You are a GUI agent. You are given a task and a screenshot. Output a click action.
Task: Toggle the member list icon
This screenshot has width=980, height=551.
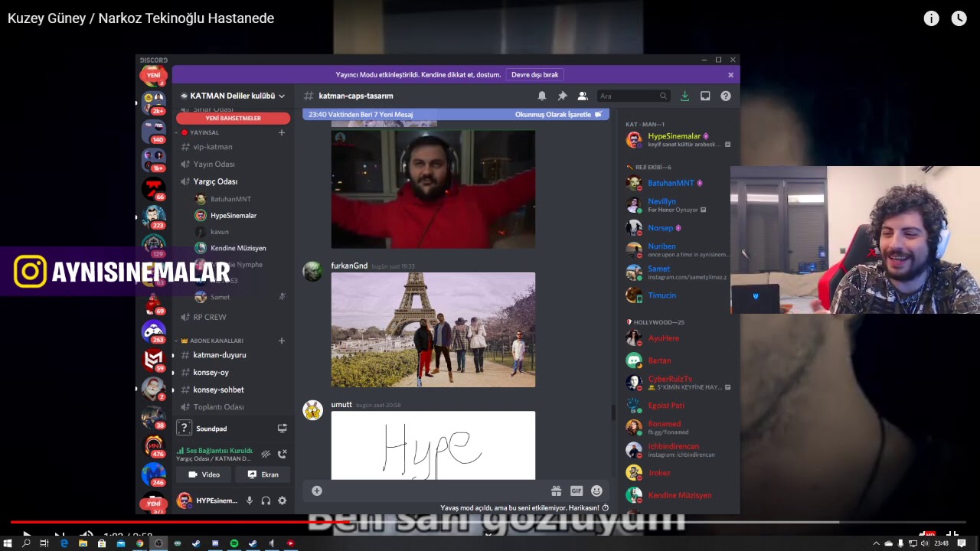point(583,96)
